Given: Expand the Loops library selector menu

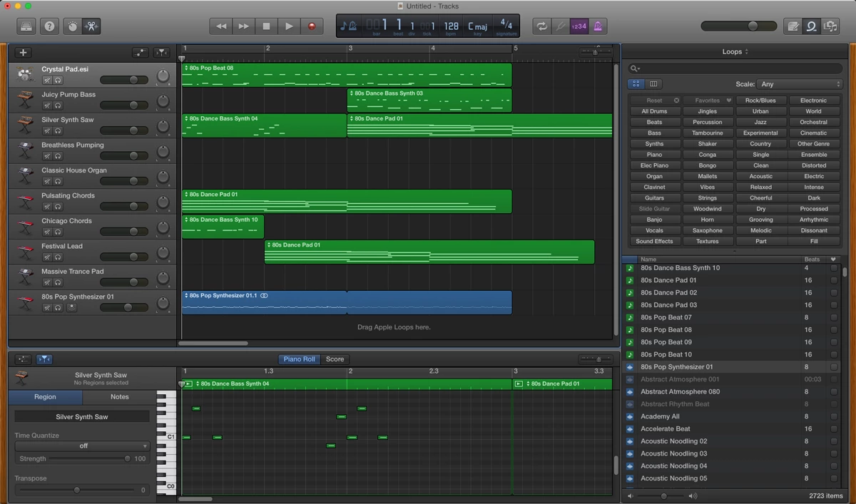Looking at the screenshot, I should (735, 52).
